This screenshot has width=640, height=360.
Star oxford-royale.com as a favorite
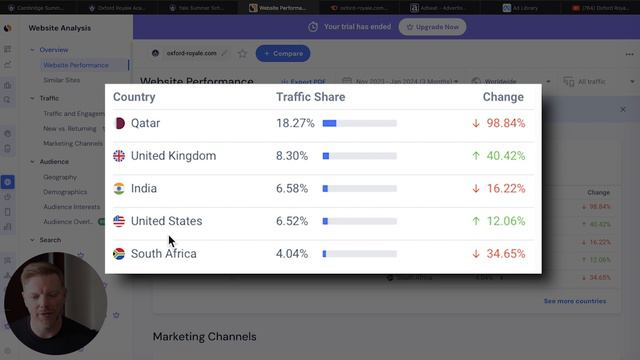242,53
